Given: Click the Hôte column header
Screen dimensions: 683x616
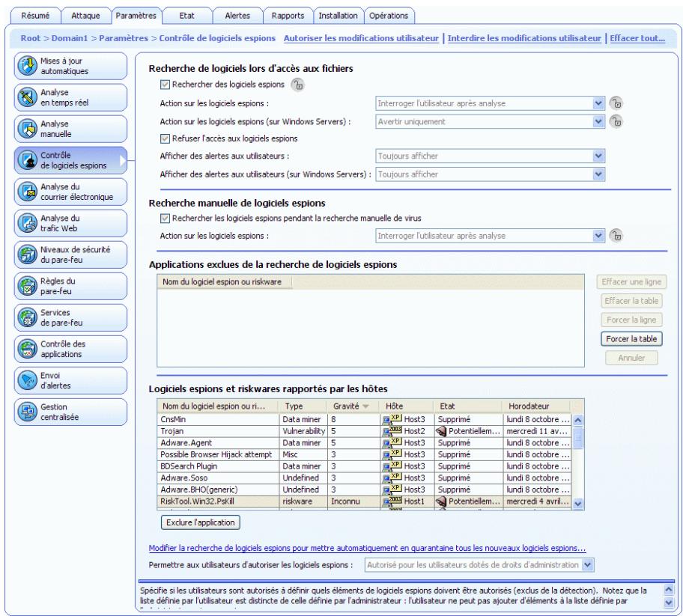Looking at the screenshot, I should pyautogui.click(x=406, y=406).
